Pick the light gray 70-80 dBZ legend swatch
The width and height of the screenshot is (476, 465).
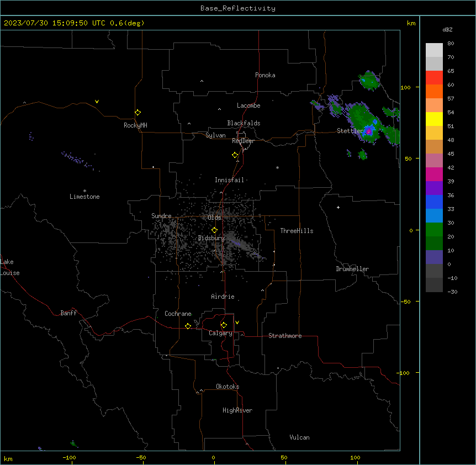click(x=434, y=50)
